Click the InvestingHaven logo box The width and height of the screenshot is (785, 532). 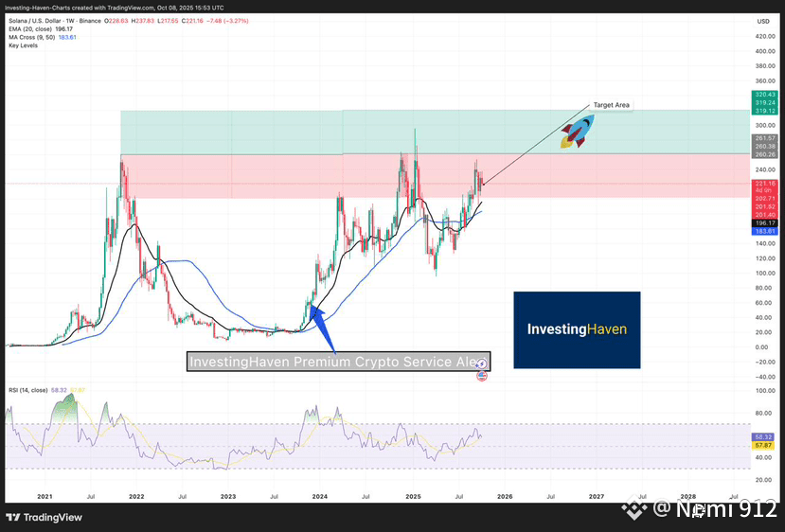(577, 329)
